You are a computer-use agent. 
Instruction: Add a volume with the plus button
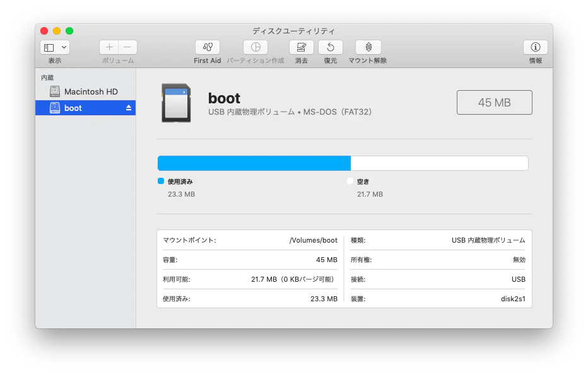pyautogui.click(x=109, y=47)
